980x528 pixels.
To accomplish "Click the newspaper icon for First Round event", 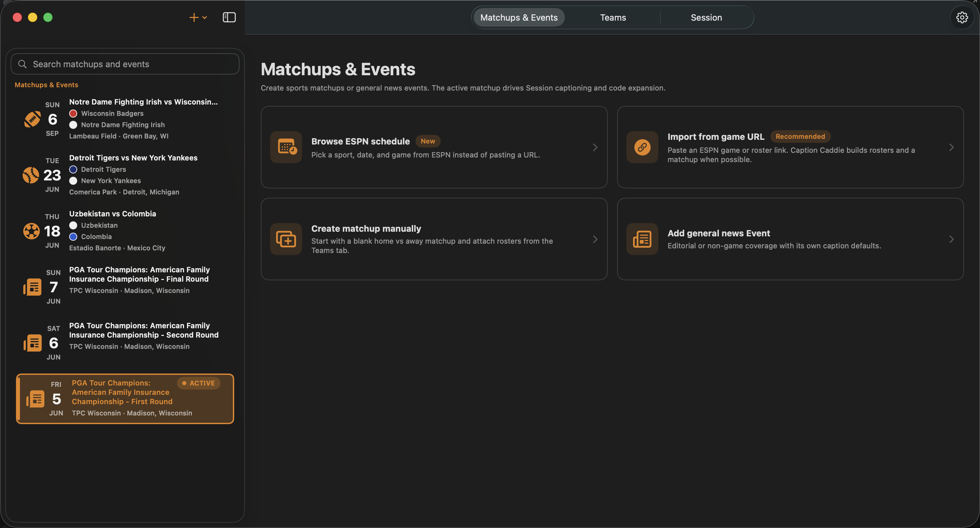I will coord(35,399).
